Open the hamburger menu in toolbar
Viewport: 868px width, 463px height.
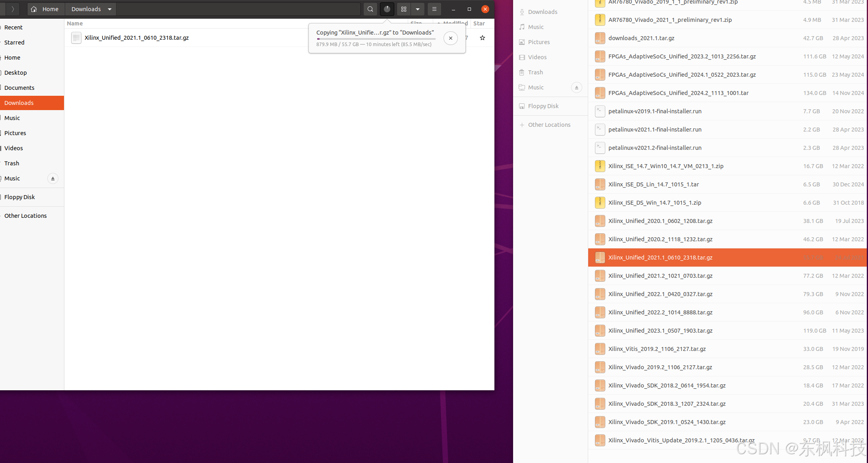tap(434, 9)
